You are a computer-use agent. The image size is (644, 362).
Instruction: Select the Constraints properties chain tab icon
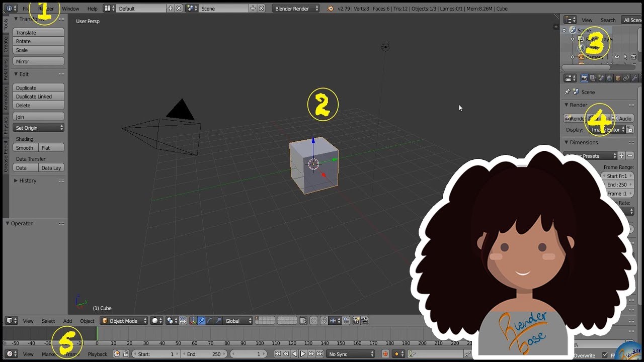coord(626,78)
